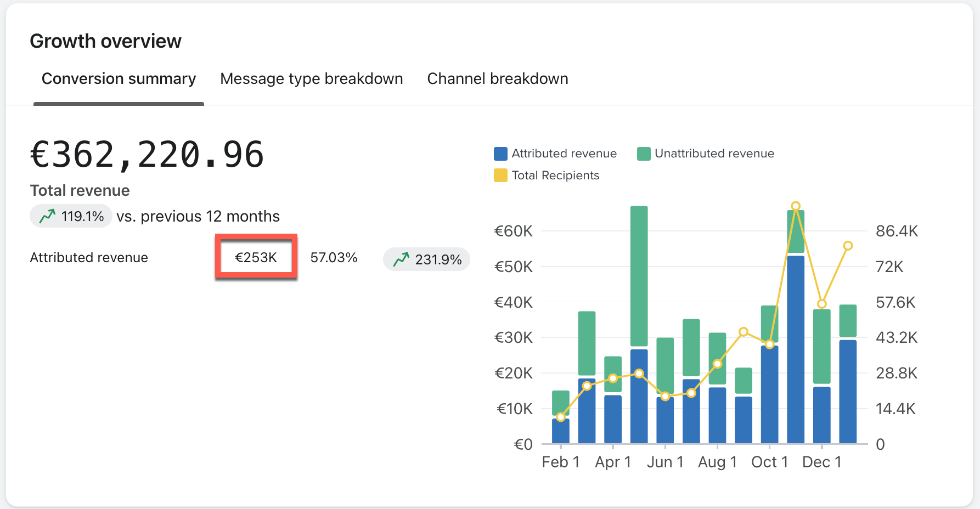The image size is (980, 509).
Task: Click the Feb 1 x-axis label
Action: click(x=560, y=462)
